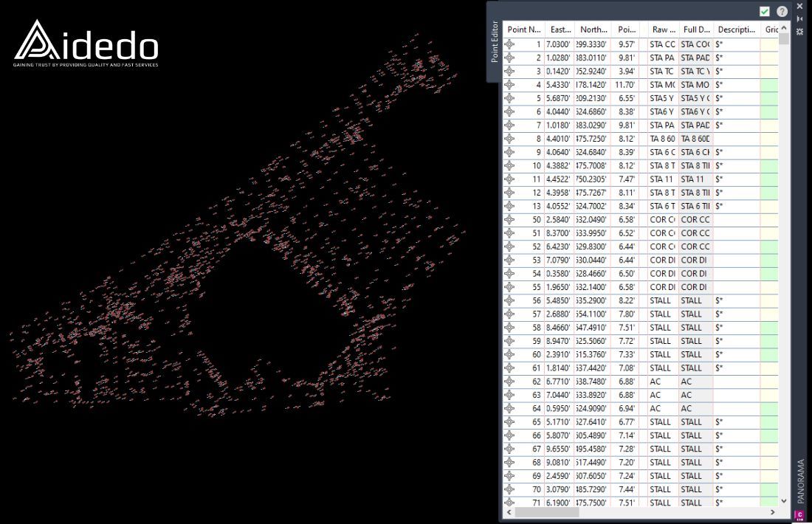Select the point marker icon for point 8
The width and height of the screenshot is (812, 524).
point(509,139)
